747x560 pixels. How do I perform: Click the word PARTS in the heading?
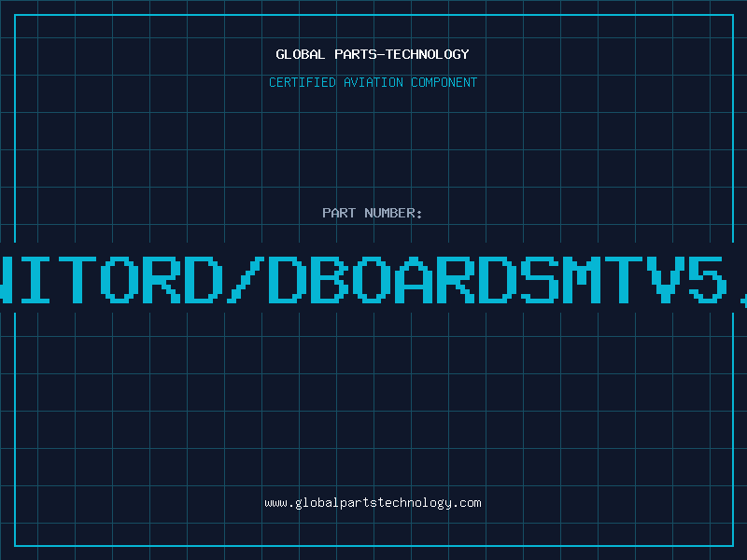point(356,54)
